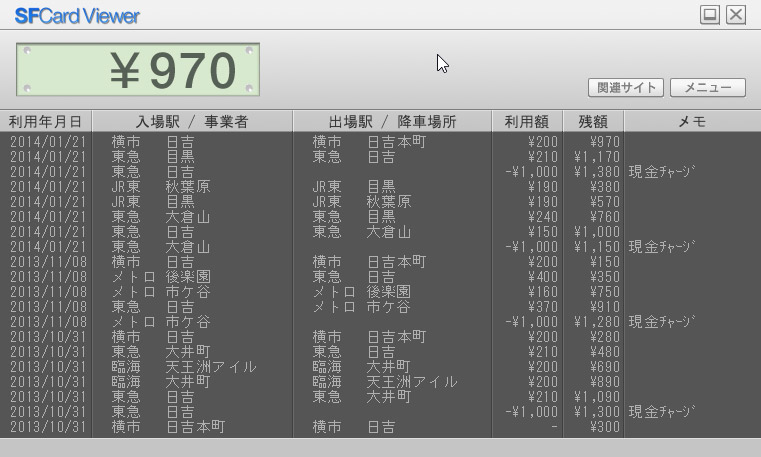761x457 pixels.
Task: Select the row with balance ¥970
Action: click(380, 142)
